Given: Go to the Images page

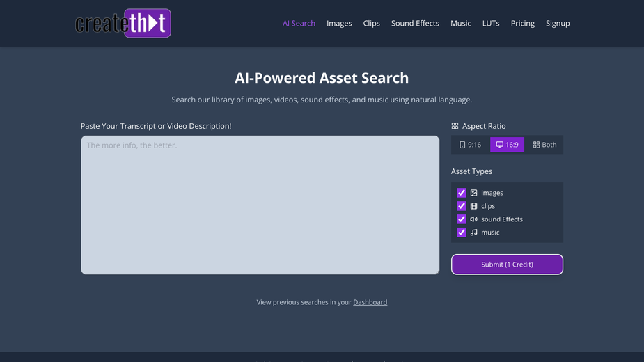Looking at the screenshot, I should (x=339, y=24).
